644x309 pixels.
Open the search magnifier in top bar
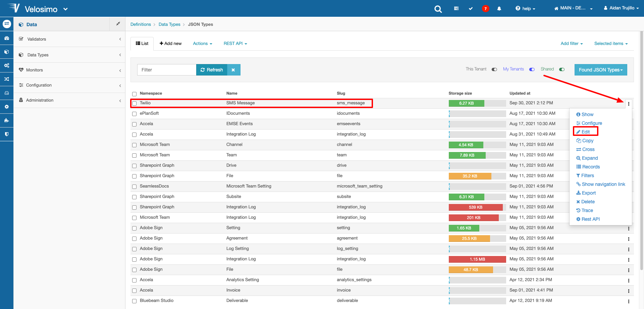[438, 9]
